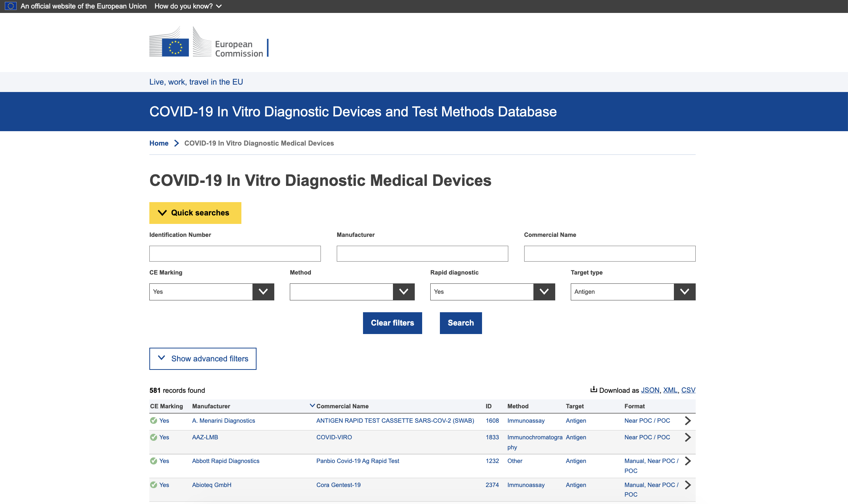Viewport: 848px width, 504px height.
Task: Show advanced filters
Action: pos(203,359)
